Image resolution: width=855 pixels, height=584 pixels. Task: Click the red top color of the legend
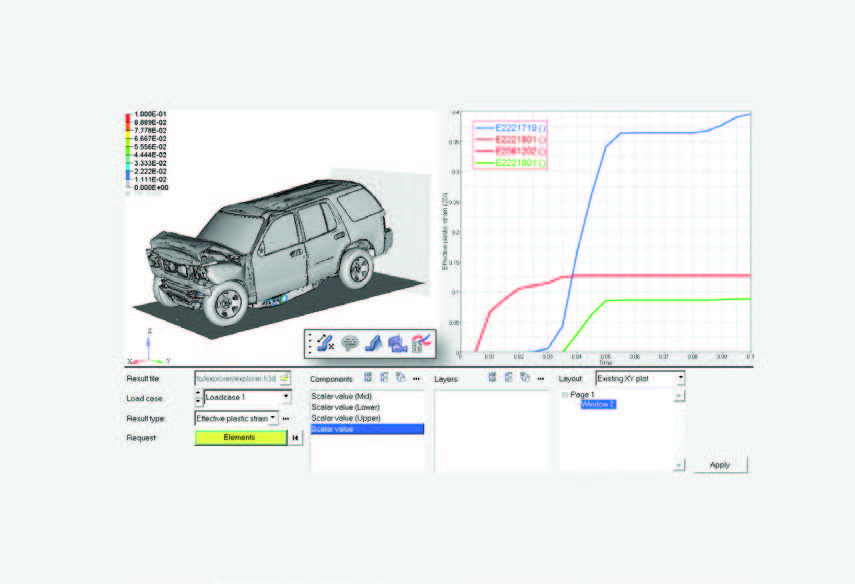click(127, 117)
